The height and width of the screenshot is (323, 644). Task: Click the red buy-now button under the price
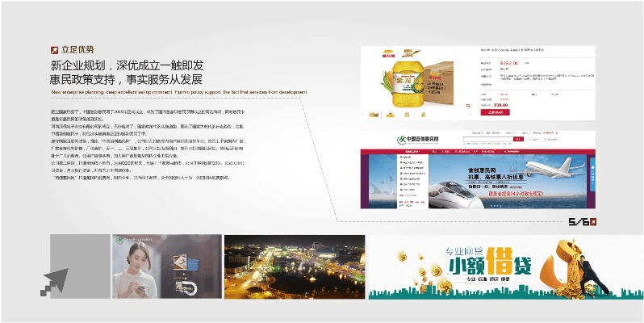click(495, 112)
